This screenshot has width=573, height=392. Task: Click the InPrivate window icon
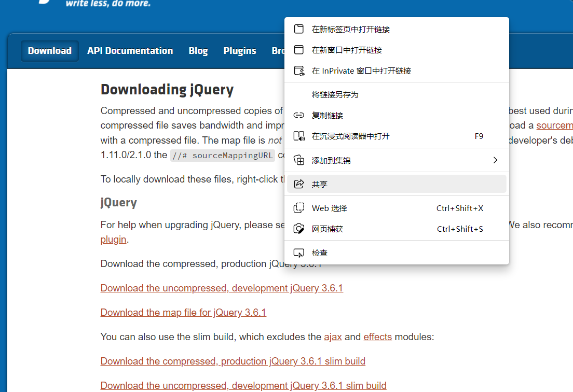click(x=299, y=71)
